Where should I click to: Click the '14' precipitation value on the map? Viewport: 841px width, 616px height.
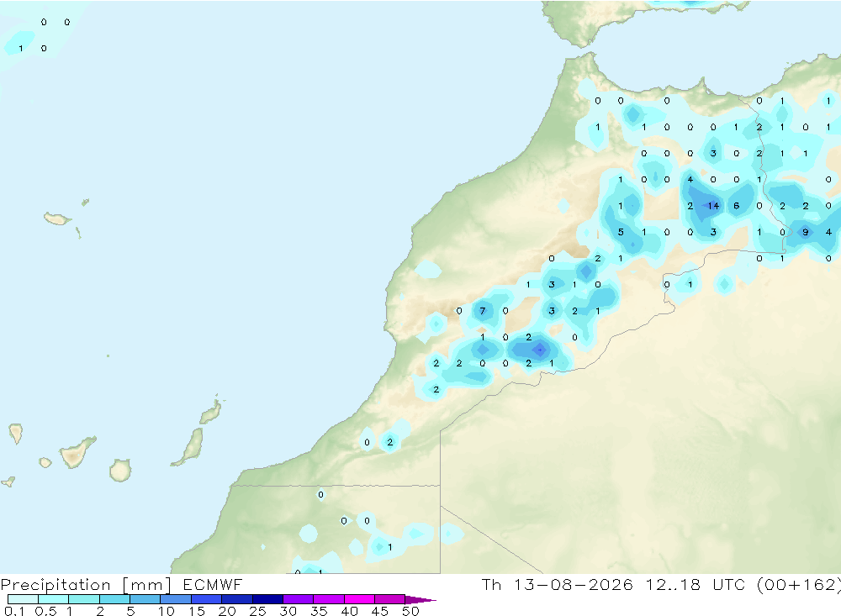tap(713, 206)
